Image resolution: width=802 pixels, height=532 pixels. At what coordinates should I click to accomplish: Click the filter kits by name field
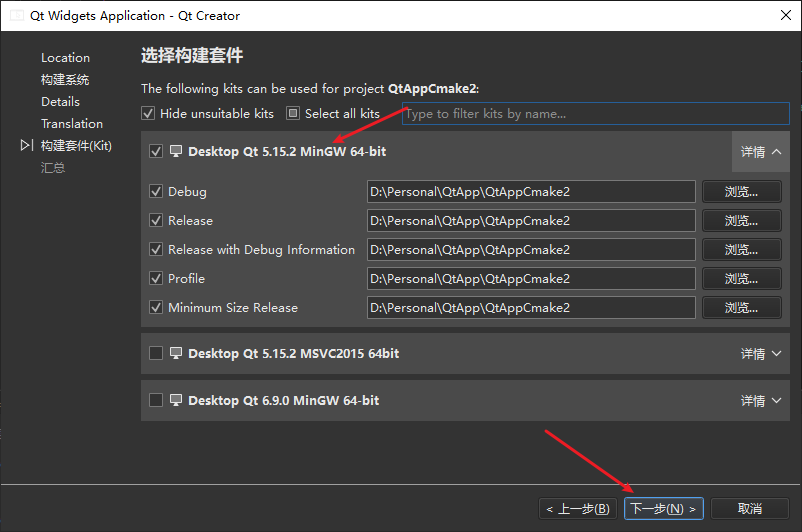pos(595,114)
